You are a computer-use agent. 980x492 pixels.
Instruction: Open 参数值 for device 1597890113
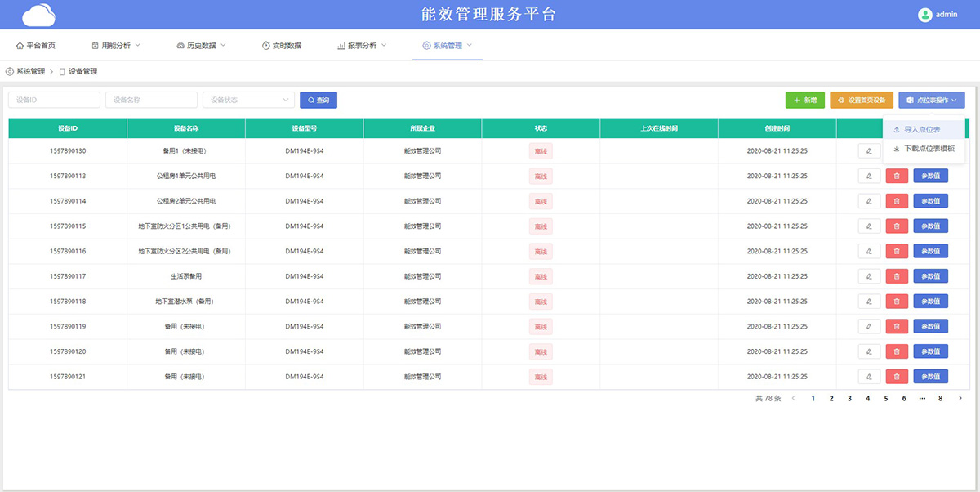930,176
